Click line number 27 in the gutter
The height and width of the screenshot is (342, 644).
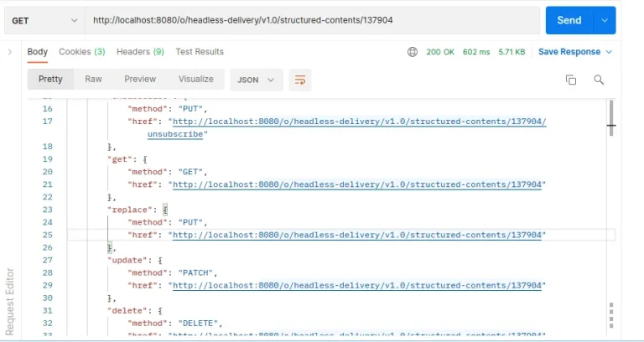click(47, 261)
